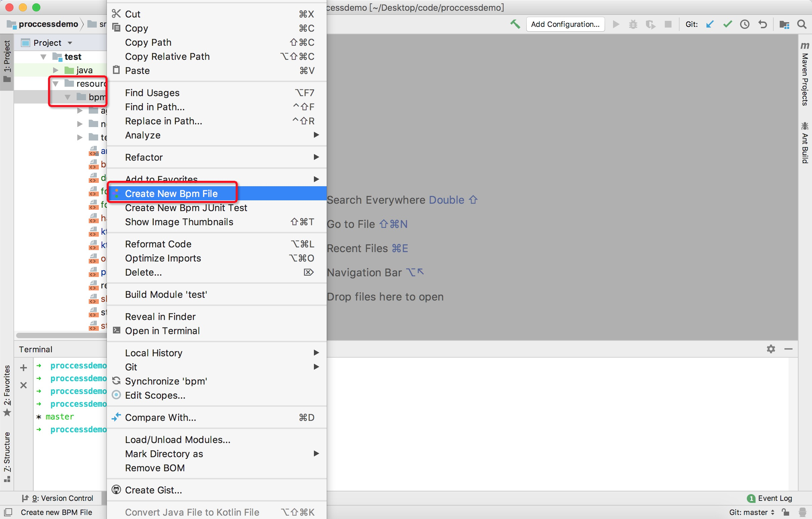Open Terminal settings gear icon
This screenshot has width=812, height=519.
pyautogui.click(x=771, y=349)
